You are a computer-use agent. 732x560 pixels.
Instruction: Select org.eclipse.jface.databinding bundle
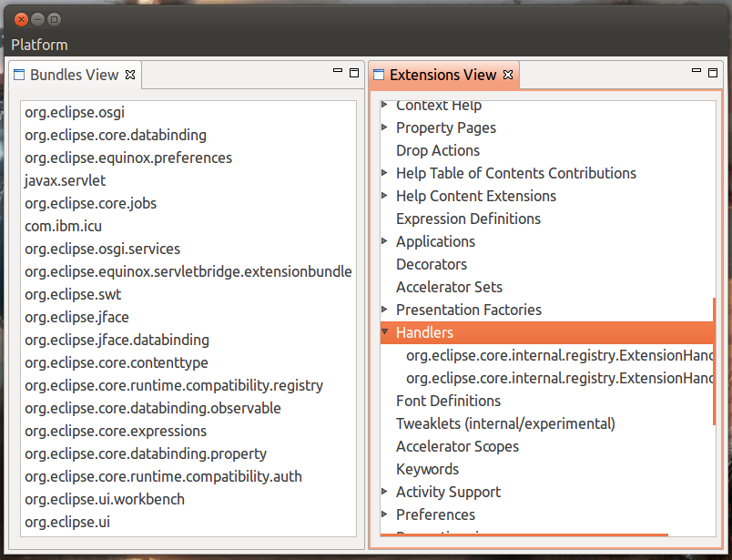click(x=117, y=340)
